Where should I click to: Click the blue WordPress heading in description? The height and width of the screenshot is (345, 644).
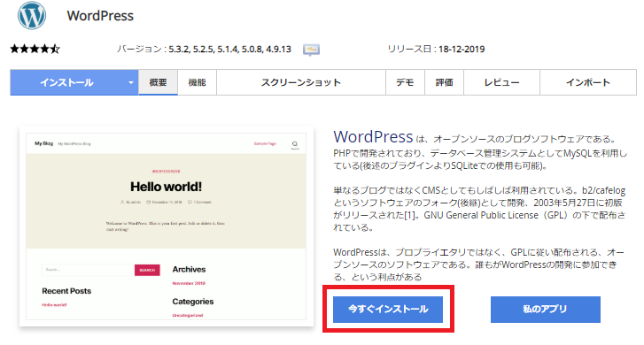(x=373, y=136)
